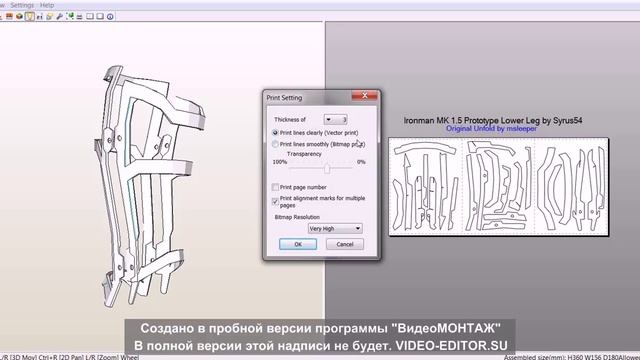This screenshot has width=640, height=360.
Task: Click the 3D lower leg model
Action: click(149, 186)
